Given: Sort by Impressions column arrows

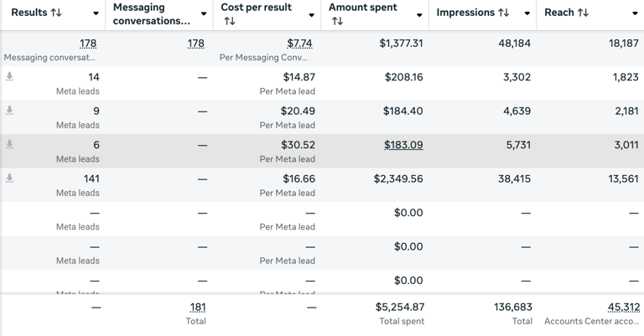Looking at the screenshot, I should [x=503, y=13].
